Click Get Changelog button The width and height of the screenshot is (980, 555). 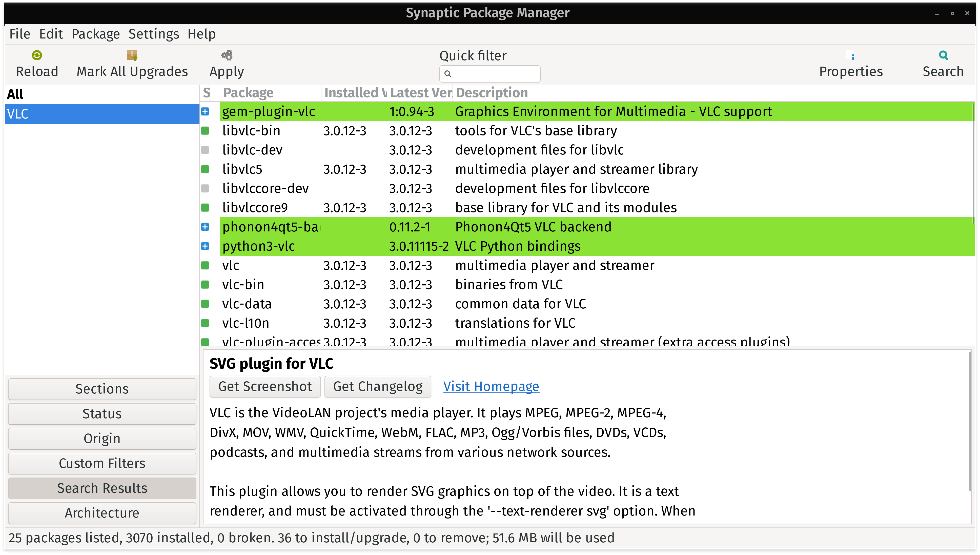coord(378,387)
